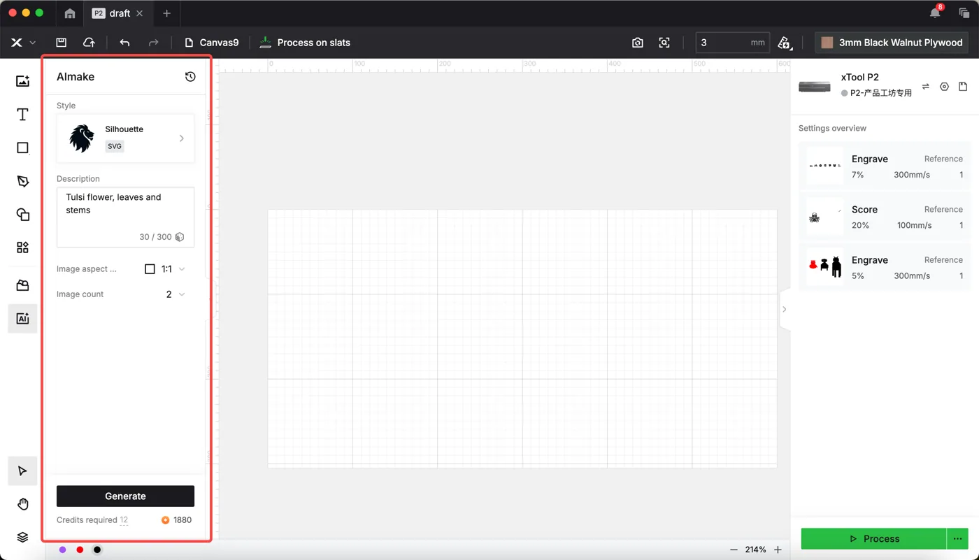Select the Text tool
The width and height of the screenshot is (979, 560).
point(22,114)
